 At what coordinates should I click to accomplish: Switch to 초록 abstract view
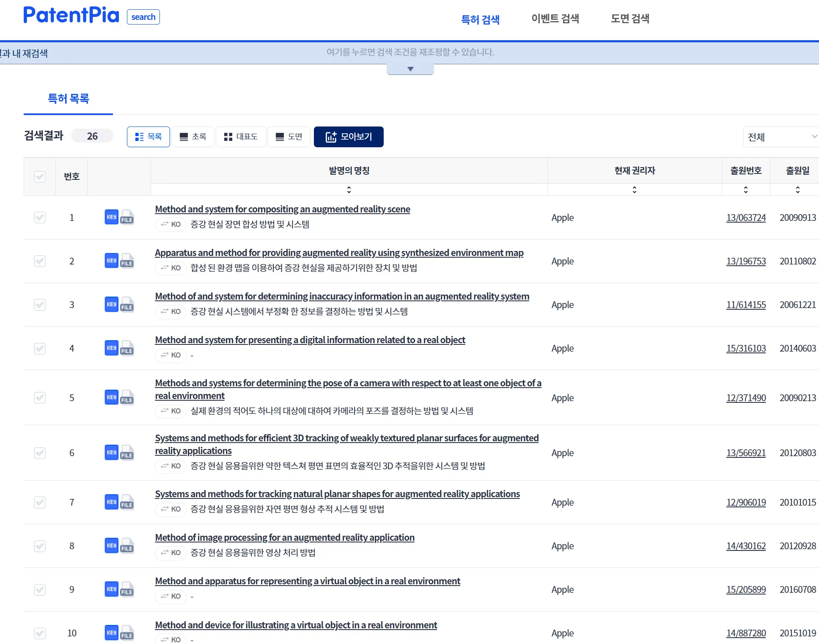pyautogui.click(x=193, y=137)
